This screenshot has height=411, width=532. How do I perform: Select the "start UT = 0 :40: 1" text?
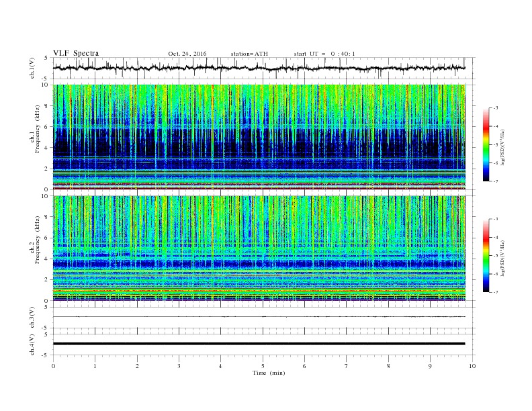pos(324,54)
